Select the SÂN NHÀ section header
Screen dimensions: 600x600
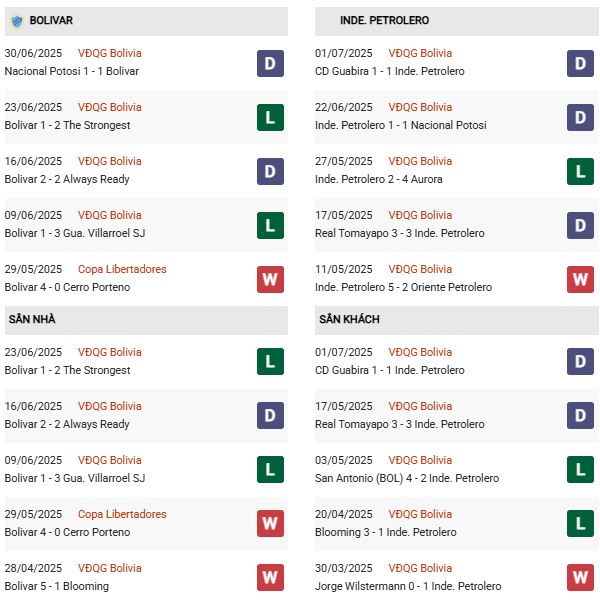click(32, 319)
